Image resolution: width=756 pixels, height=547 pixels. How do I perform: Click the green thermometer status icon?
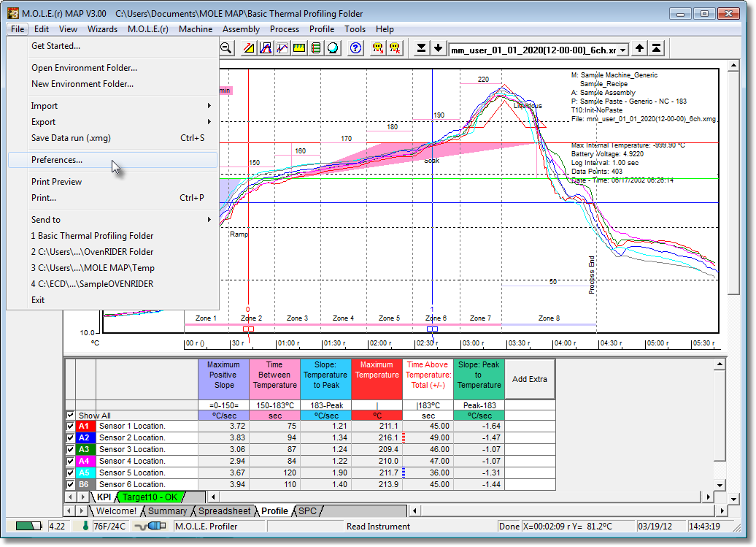85,526
